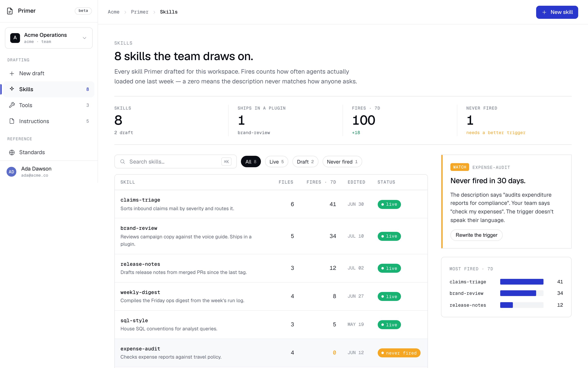Click the release-notes most-fired bar

522,305
